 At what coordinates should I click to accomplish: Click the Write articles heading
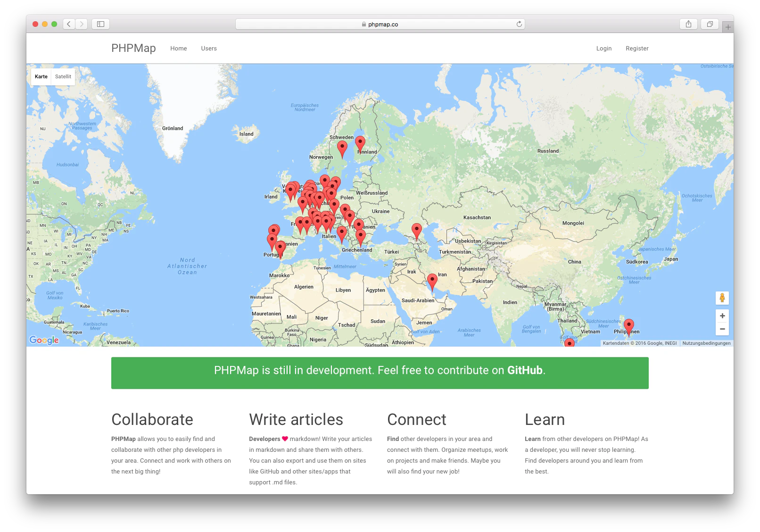tap(296, 419)
